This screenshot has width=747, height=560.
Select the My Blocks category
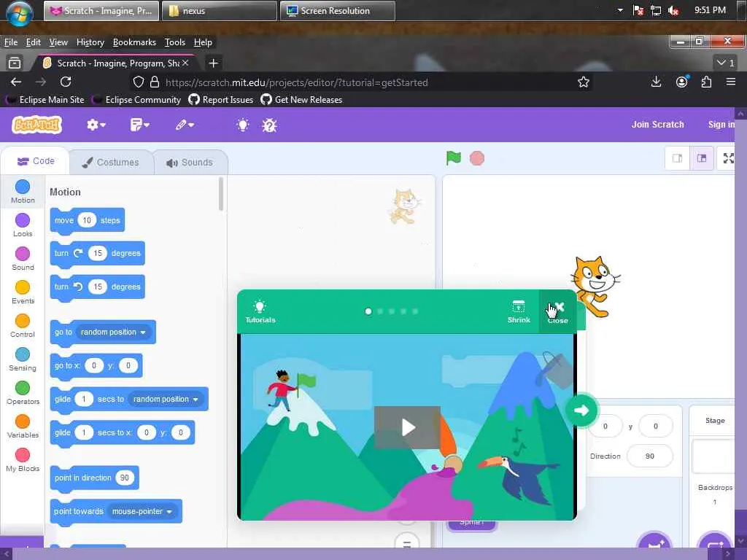[23, 460]
